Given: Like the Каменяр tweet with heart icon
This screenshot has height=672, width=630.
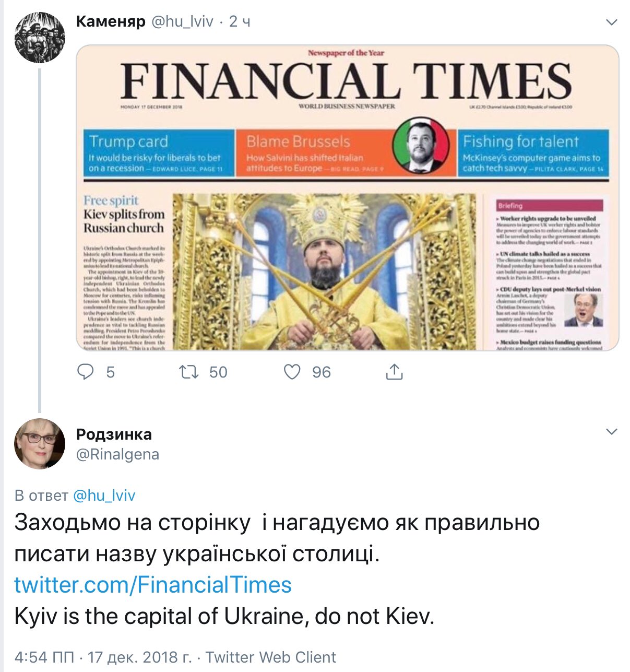Looking at the screenshot, I should pyautogui.click(x=292, y=372).
